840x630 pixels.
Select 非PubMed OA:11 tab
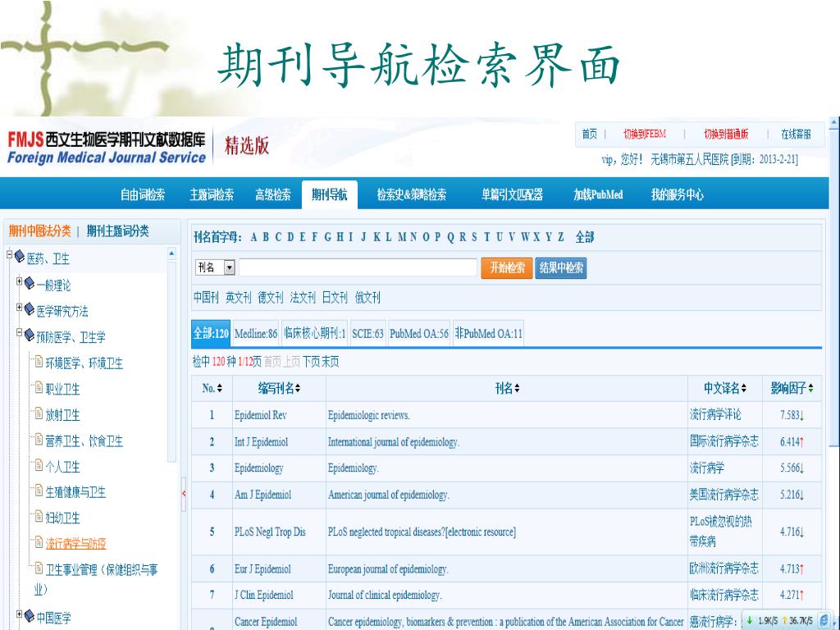pyautogui.click(x=488, y=334)
